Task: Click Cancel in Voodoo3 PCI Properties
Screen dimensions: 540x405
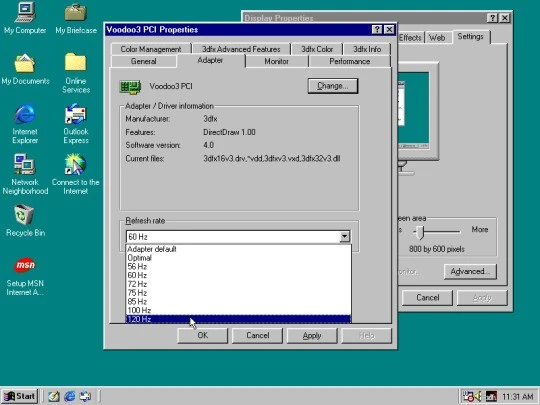Action: (x=258, y=335)
